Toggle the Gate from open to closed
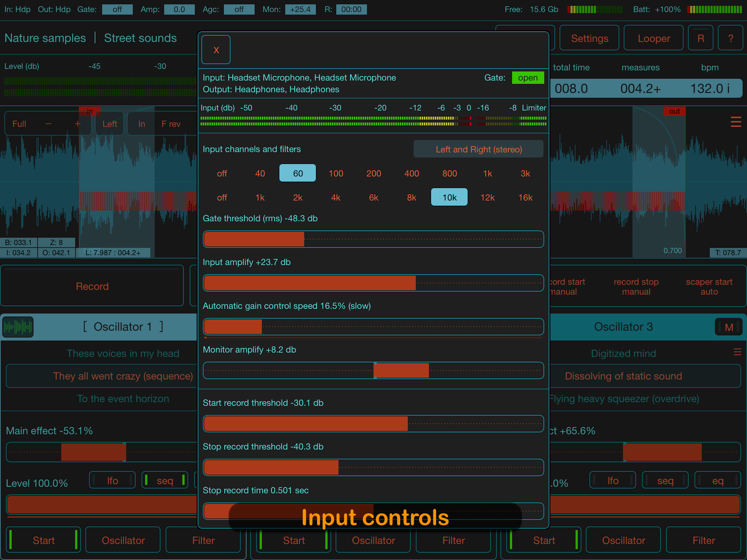747x560 pixels. pos(528,77)
